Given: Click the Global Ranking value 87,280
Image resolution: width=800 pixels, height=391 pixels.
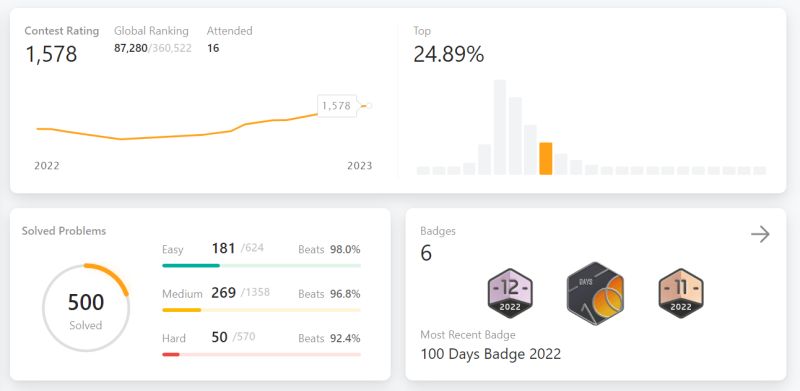Looking at the screenshot, I should coord(131,48).
